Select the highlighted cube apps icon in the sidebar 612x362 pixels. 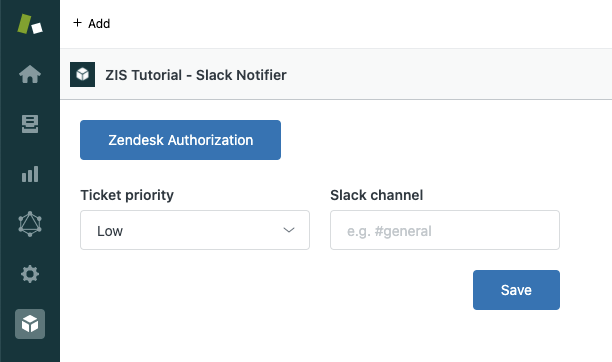[30, 324]
